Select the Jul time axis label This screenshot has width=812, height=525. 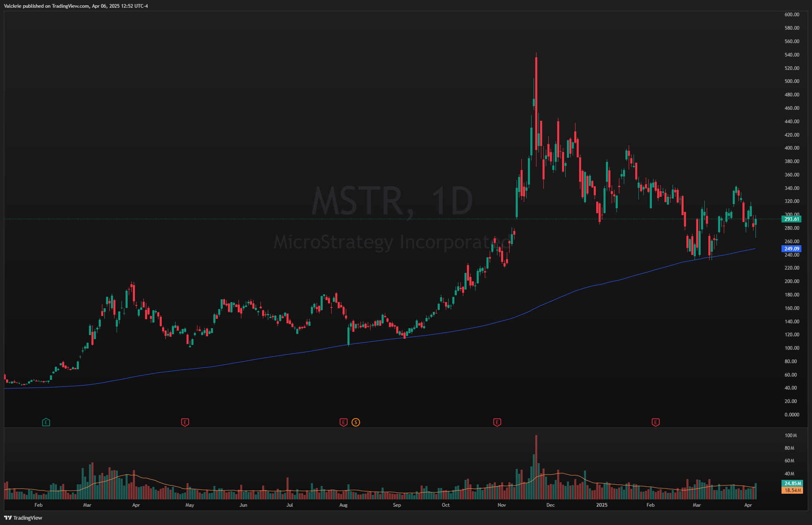pos(290,505)
